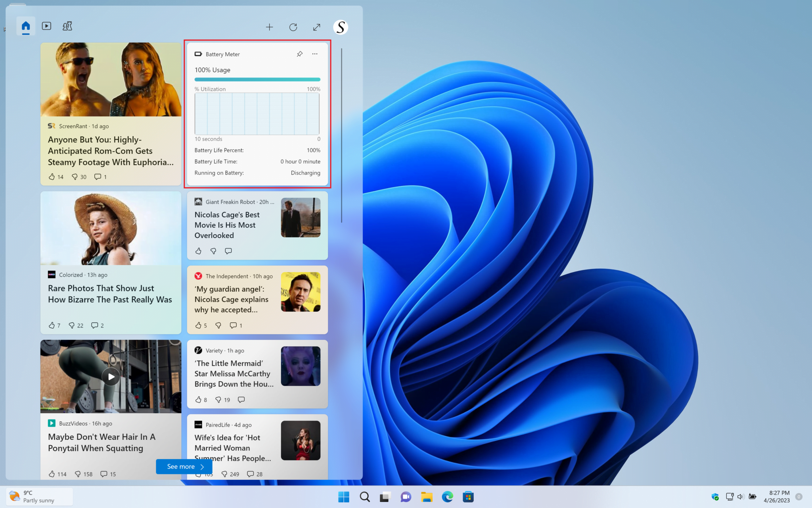This screenshot has width=812, height=508.
Task: Click the 100% Usage progress bar
Action: tap(257, 79)
